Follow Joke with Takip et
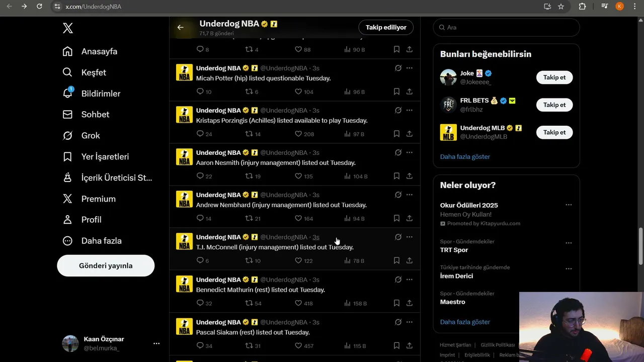This screenshot has height=362, width=644. pos(554,77)
